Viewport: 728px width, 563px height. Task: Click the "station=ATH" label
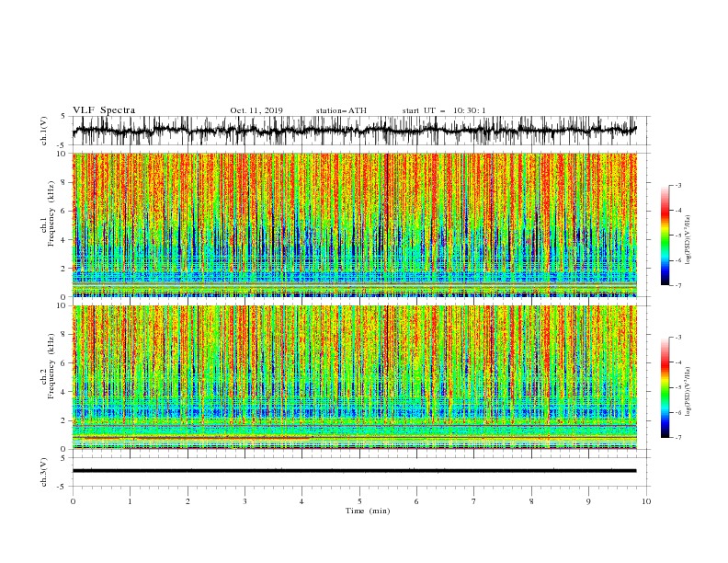pos(341,110)
